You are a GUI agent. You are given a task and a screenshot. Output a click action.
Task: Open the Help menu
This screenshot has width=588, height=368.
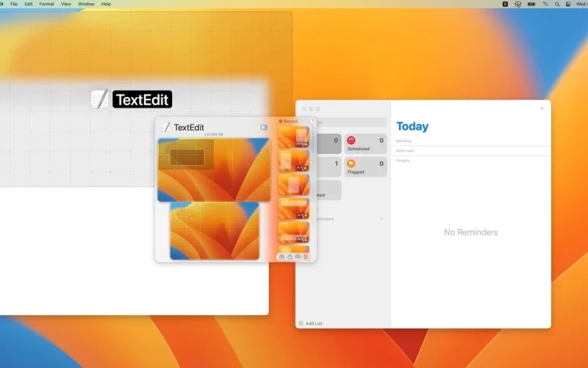(x=106, y=4)
